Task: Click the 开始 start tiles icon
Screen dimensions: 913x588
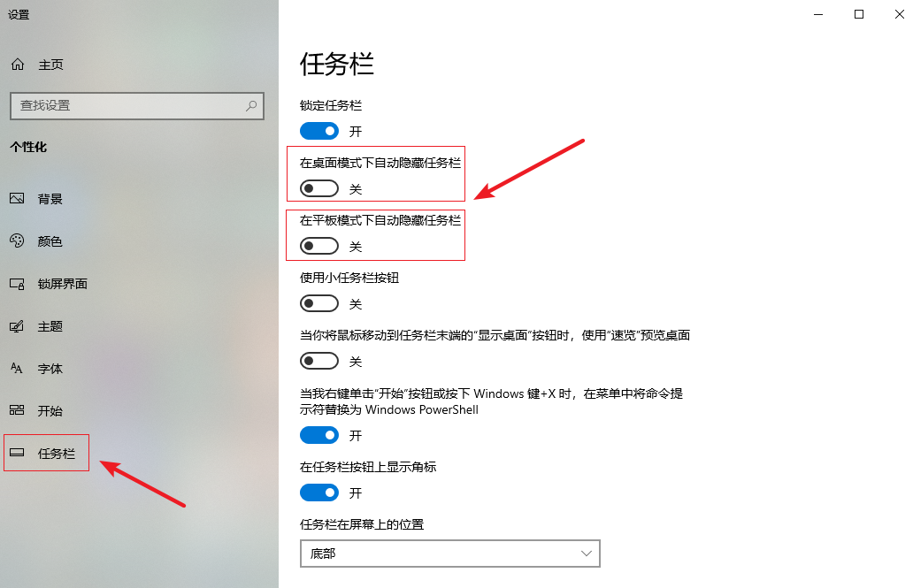Action: (x=17, y=410)
